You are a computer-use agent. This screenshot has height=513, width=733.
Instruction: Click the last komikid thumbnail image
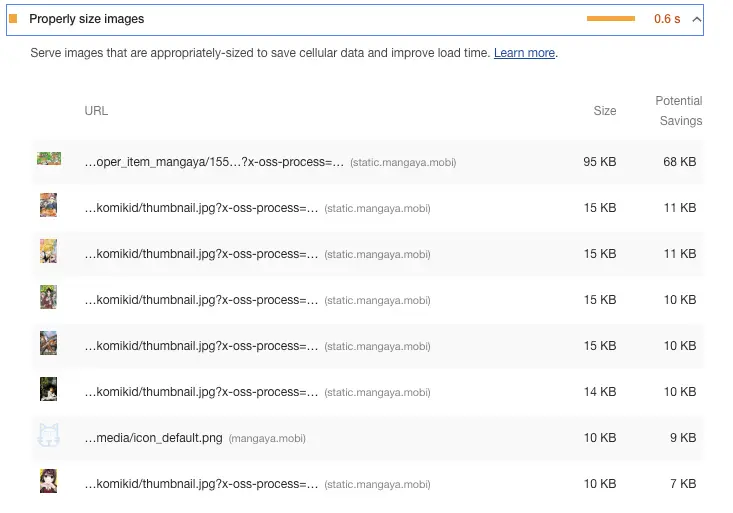(x=49, y=481)
